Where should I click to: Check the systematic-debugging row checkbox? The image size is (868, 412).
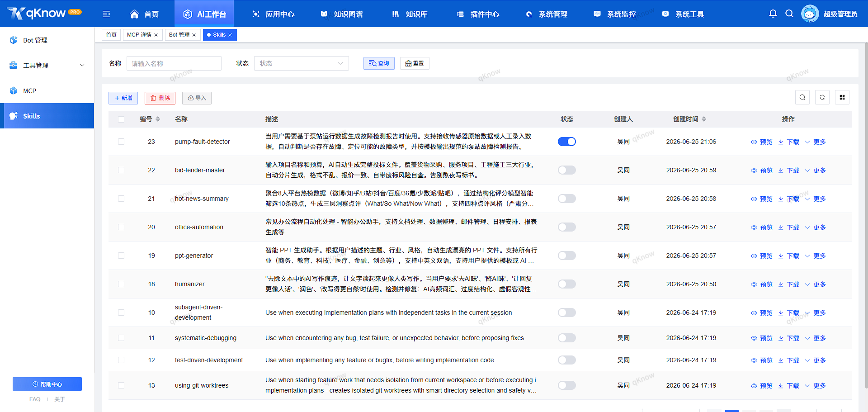click(121, 338)
